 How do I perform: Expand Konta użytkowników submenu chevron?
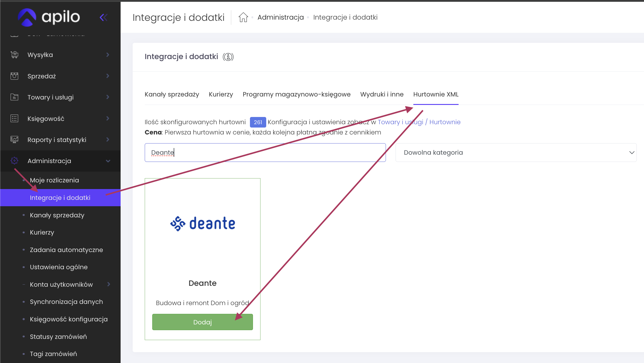(x=109, y=284)
